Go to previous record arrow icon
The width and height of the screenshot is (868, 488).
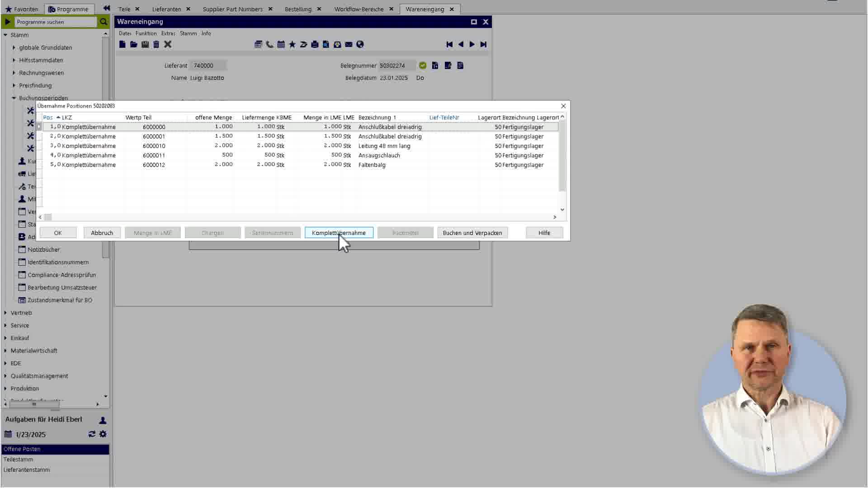[x=461, y=44]
